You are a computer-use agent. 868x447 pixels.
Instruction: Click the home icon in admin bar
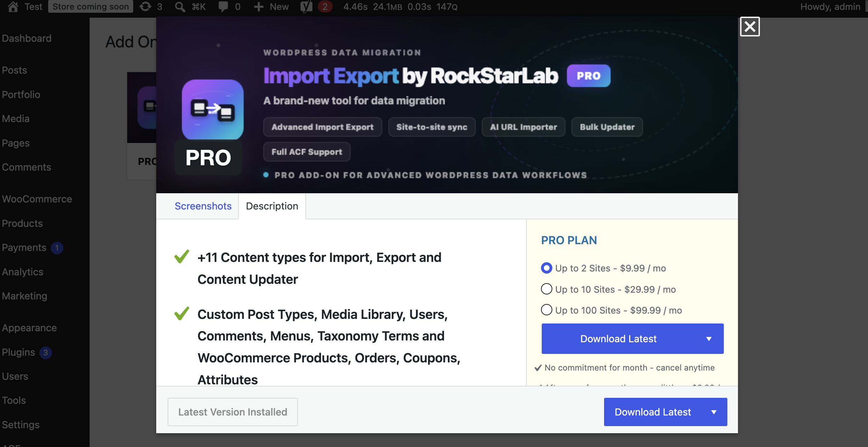[x=13, y=6]
